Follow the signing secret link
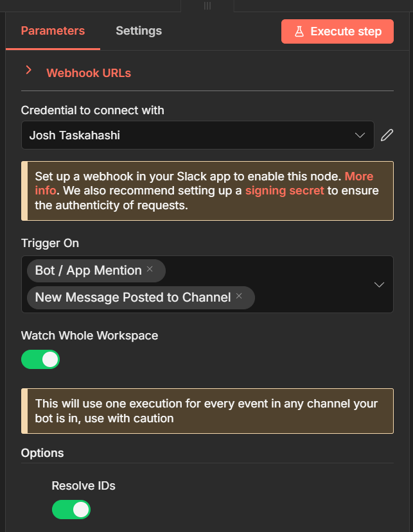This screenshot has height=532, width=413. (285, 191)
